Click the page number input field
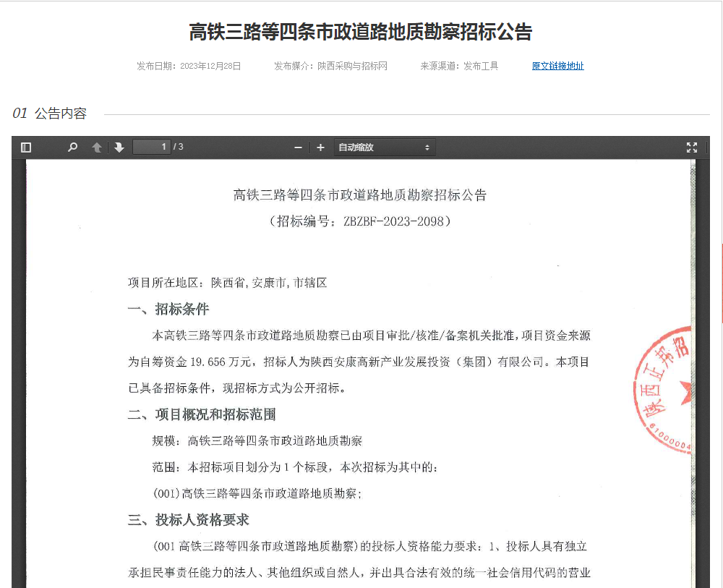Screen dimensions: 723x588 click(152, 147)
